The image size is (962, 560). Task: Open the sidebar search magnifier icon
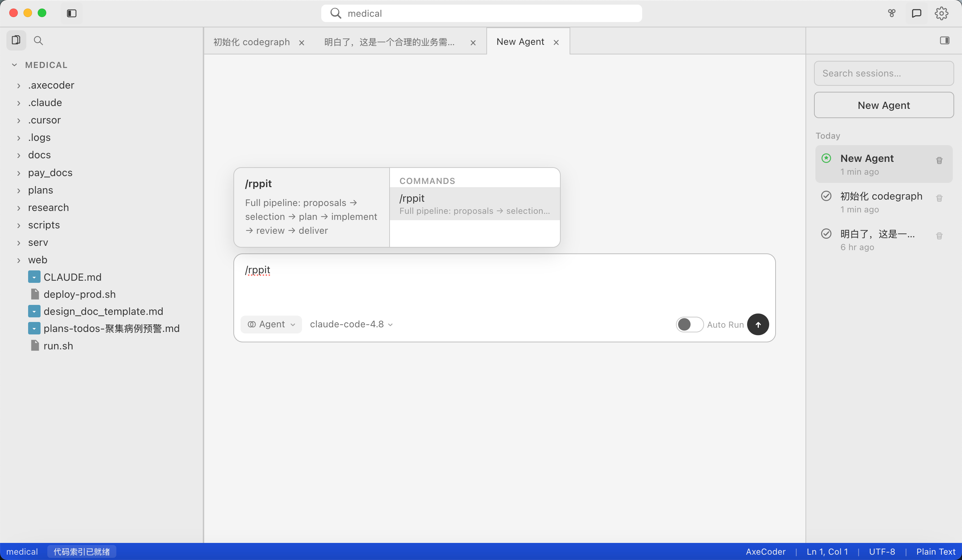point(38,41)
